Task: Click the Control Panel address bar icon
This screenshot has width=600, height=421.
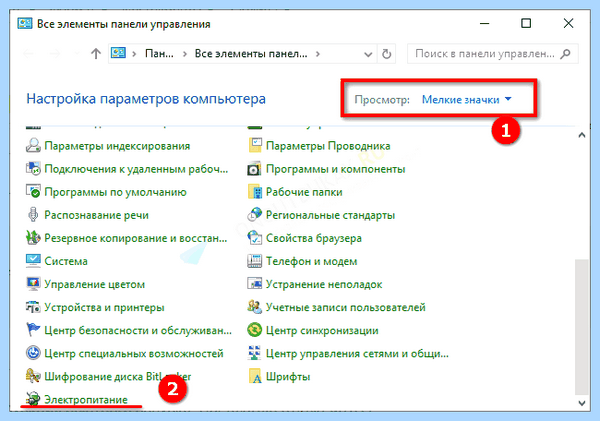Action: click(x=118, y=53)
